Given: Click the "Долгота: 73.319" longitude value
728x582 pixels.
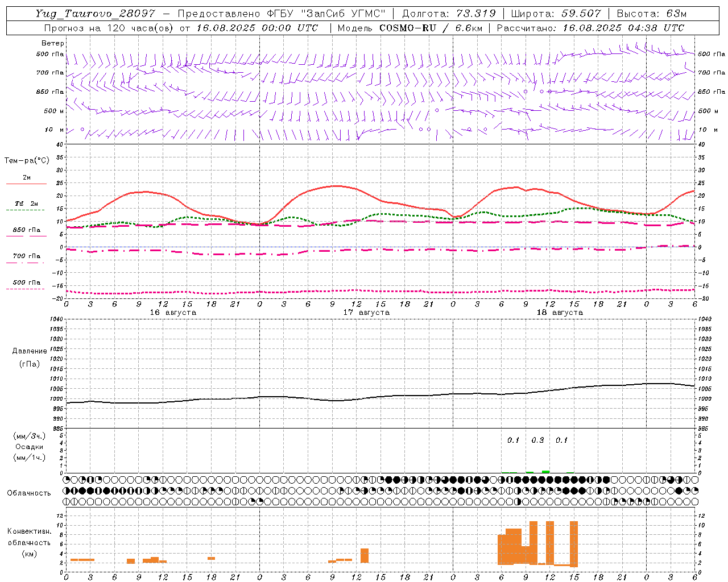Looking at the screenshot, I should pos(449,14).
